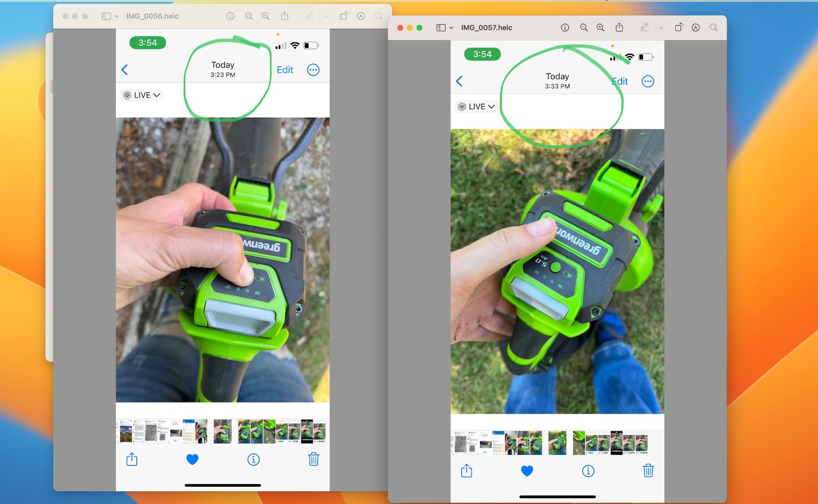Screen dimensions: 818x504
Task: Open sidebar view options chevron in IMG_0057.heic
Action: click(451, 28)
